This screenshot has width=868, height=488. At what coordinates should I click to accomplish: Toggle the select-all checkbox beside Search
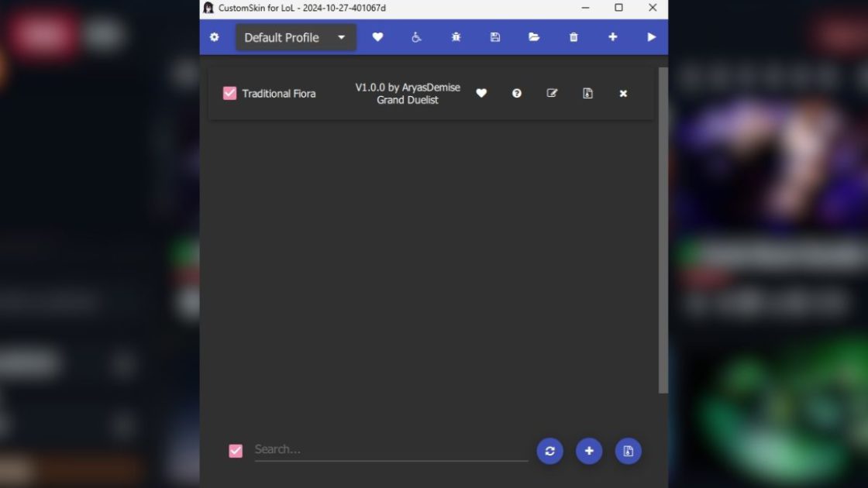[236, 451]
